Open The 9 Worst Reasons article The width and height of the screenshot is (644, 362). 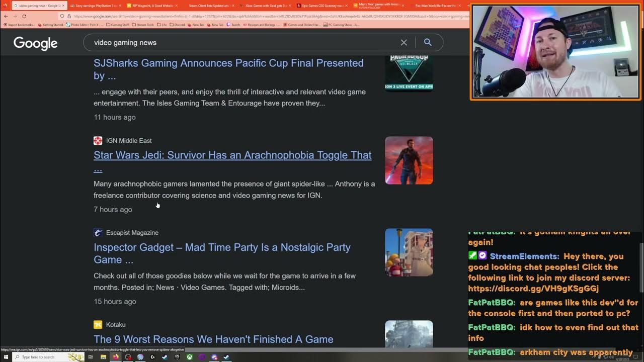tap(213, 339)
